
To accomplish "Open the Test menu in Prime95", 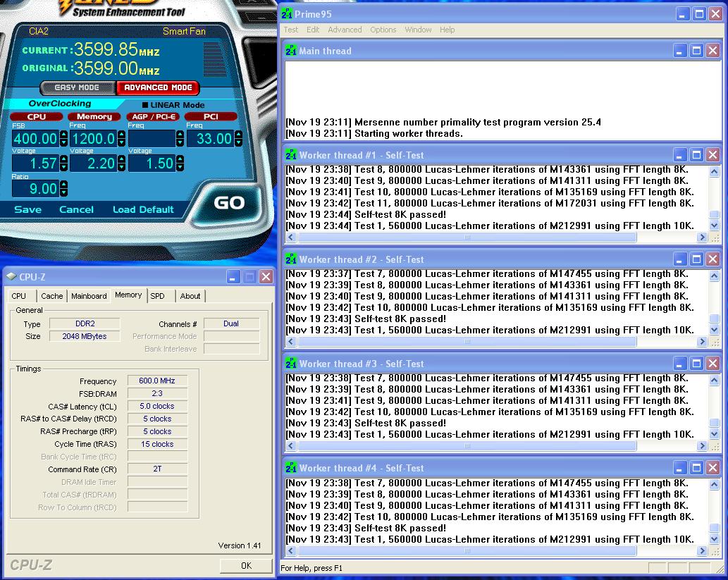I will pos(290,30).
